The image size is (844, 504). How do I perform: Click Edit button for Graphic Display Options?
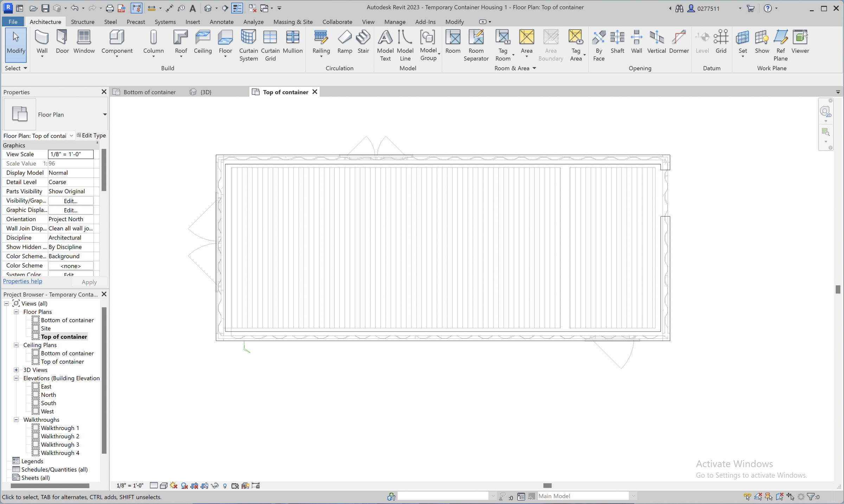point(71,210)
